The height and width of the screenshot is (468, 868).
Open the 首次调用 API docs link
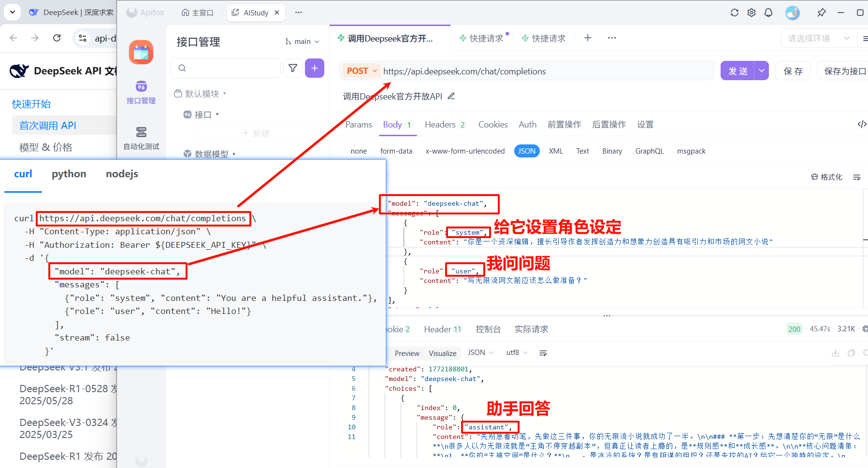tap(48, 126)
